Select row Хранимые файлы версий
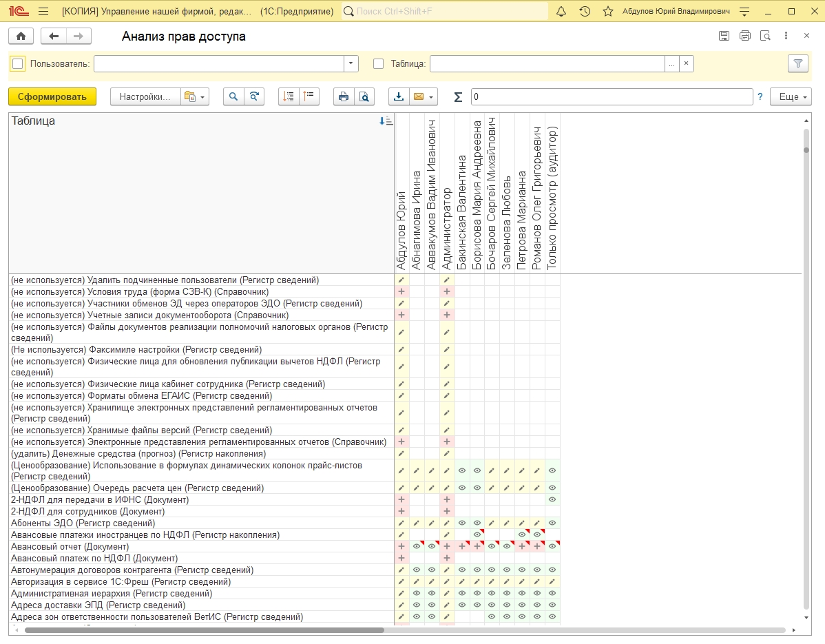Image resolution: width=825 pixels, height=644 pixels. coord(202,430)
